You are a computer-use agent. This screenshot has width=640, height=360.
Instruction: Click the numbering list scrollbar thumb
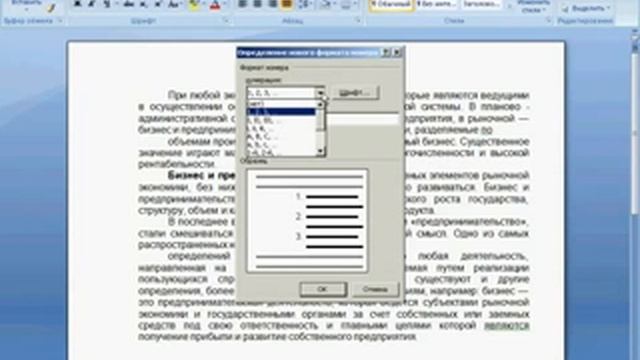coord(320,120)
